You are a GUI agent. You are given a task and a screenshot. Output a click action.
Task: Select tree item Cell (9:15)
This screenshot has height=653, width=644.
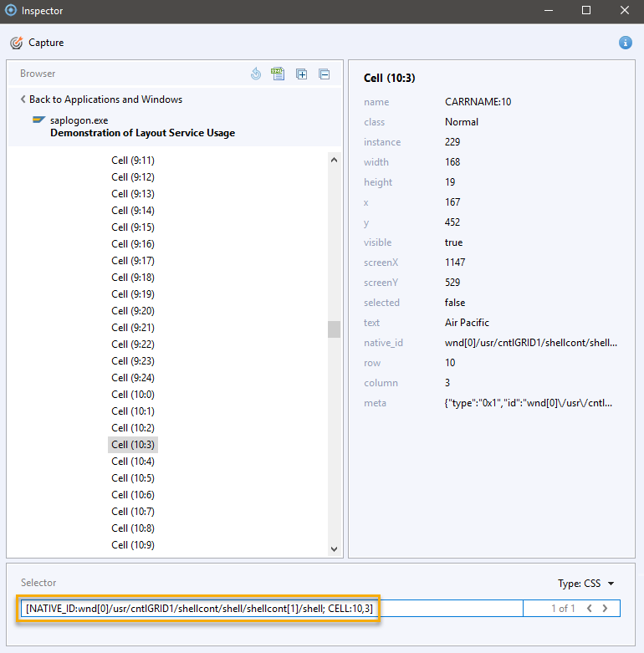tap(133, 227)
